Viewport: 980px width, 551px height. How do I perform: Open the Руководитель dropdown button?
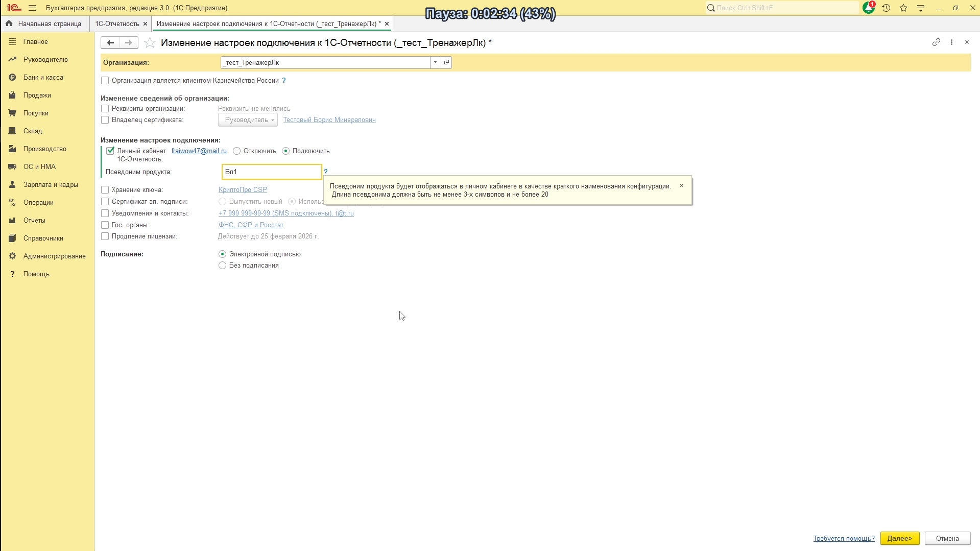pos(248,120)
